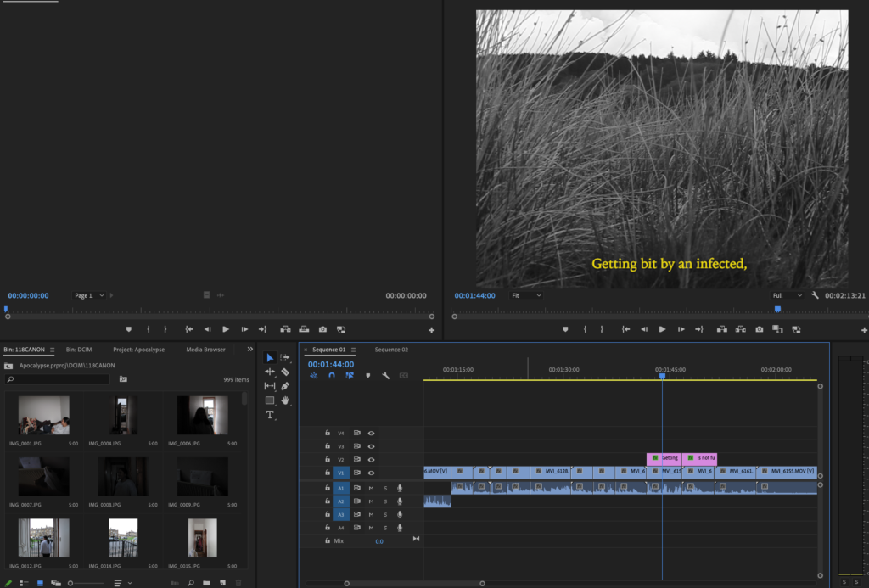This screenshot has height=588, width=869.
Task: Lock video track V1
Action: (x=327, y=473)
